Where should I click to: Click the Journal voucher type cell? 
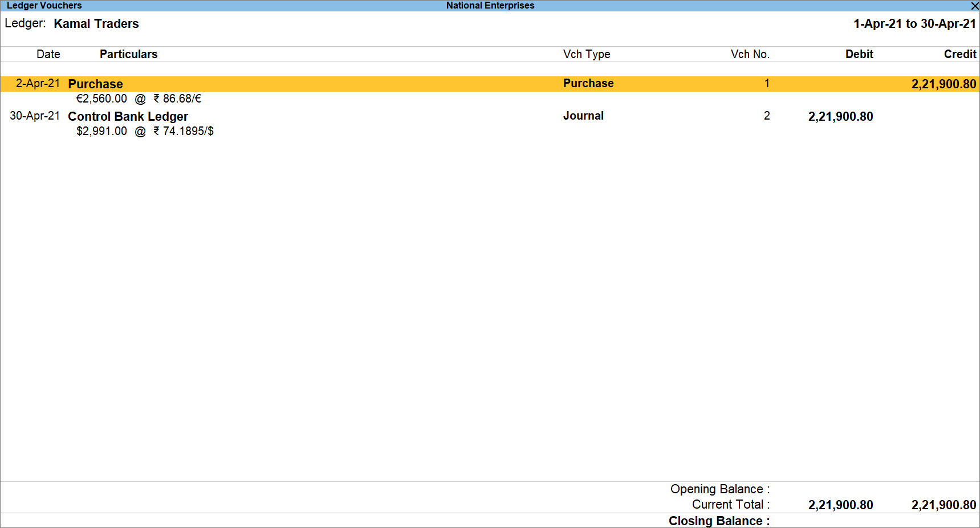pos(583,116)
